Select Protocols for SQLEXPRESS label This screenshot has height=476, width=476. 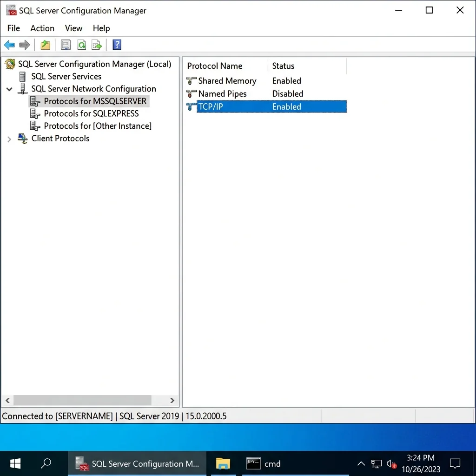click(91, 113)
